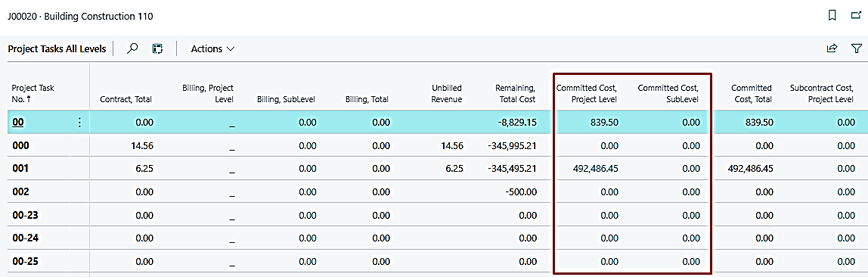Show more options for task 00
This screenshot has width=868, height=277.
coord(79,123)
